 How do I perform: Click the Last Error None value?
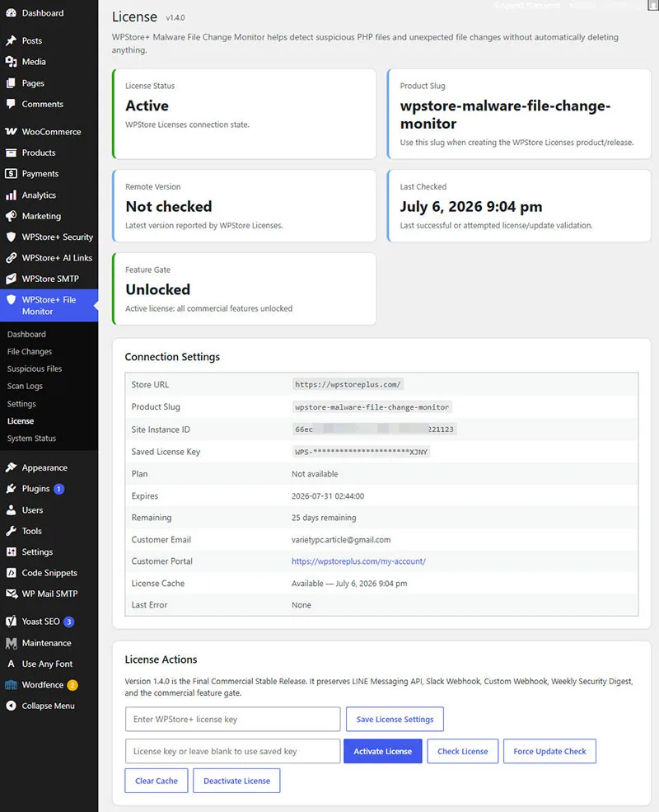pyautogui.click(x=301, y=605)
